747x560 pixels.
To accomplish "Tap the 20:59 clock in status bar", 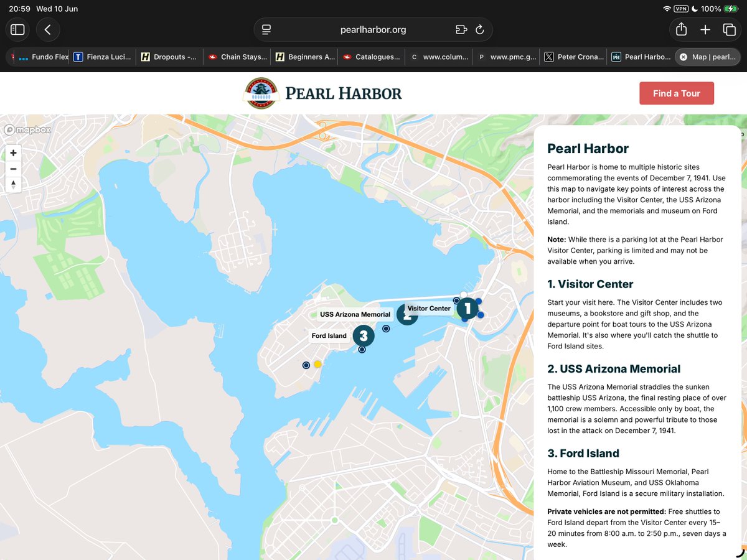I will click(x=19, y=9).
